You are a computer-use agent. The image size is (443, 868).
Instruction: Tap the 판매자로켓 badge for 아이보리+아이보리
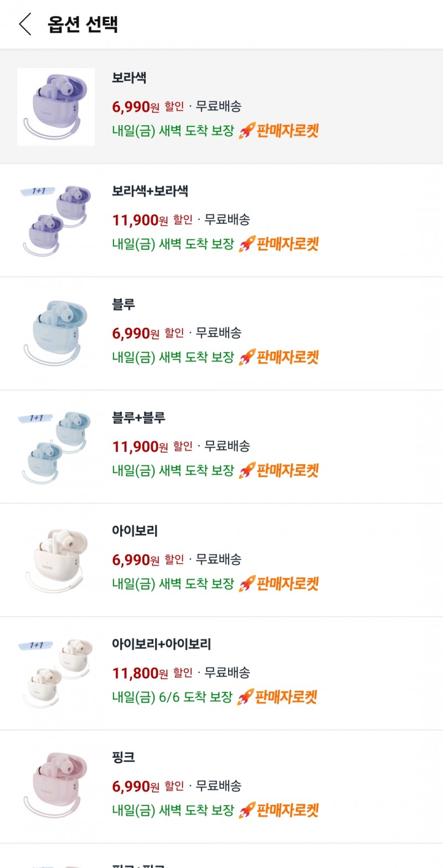click(x=277, y=697)
